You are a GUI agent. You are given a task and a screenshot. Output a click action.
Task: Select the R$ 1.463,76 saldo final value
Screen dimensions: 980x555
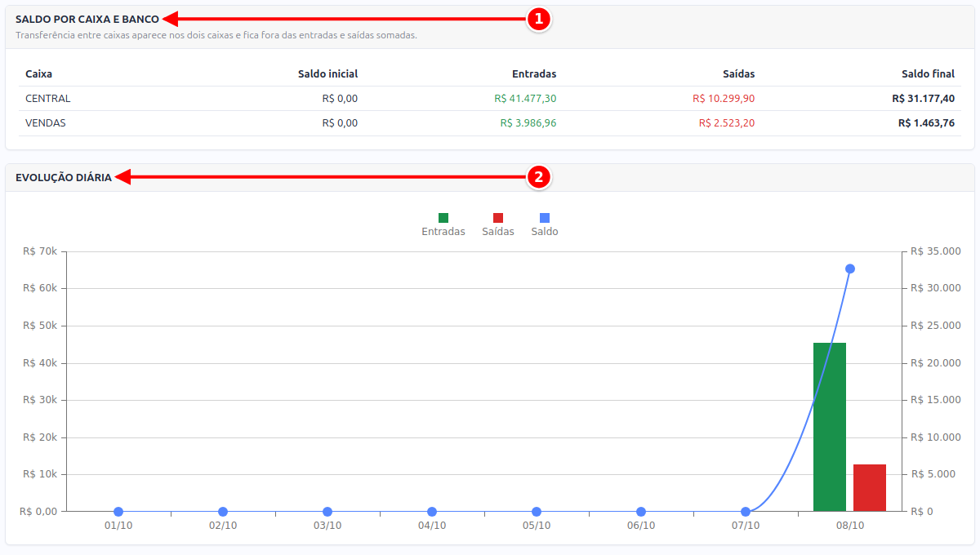point(927,123)
